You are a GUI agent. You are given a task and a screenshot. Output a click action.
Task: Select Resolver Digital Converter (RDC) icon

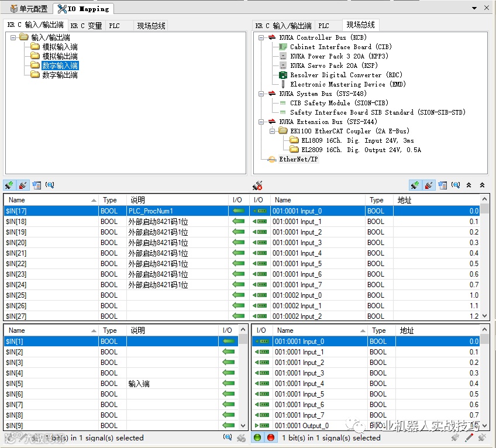pyautogui.click(x=283, y=75)
